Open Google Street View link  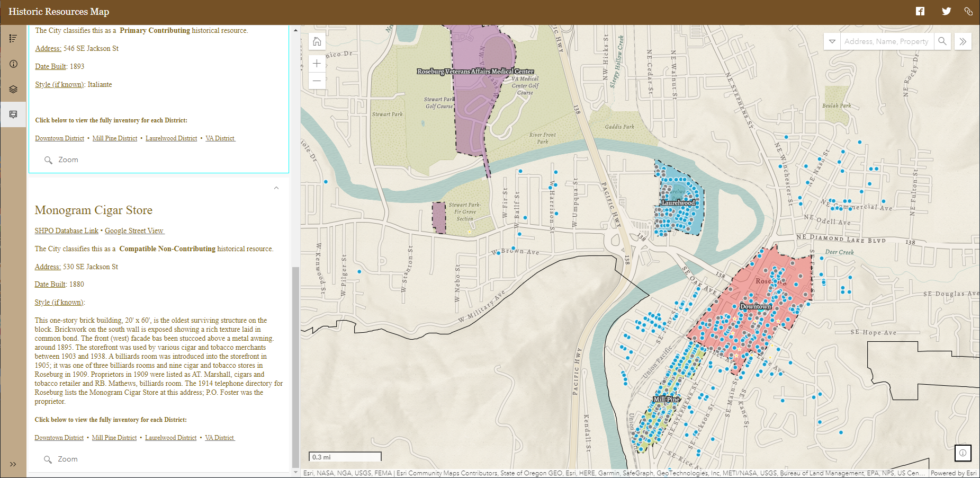tap(134, 231)
